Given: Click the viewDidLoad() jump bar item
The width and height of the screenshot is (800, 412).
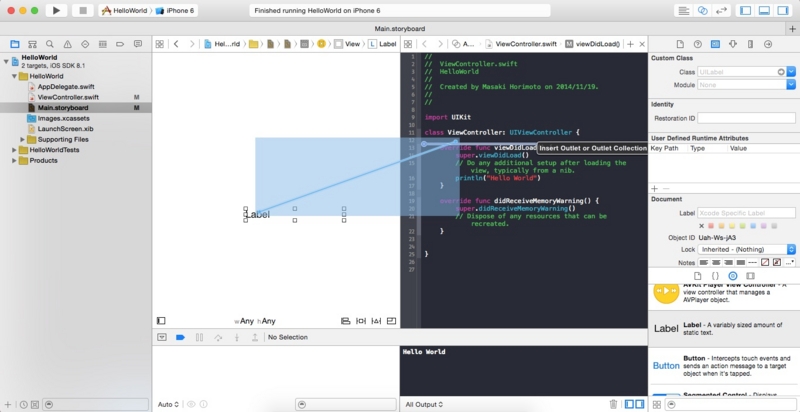Looking at the screenshot, I should [592, 44].
